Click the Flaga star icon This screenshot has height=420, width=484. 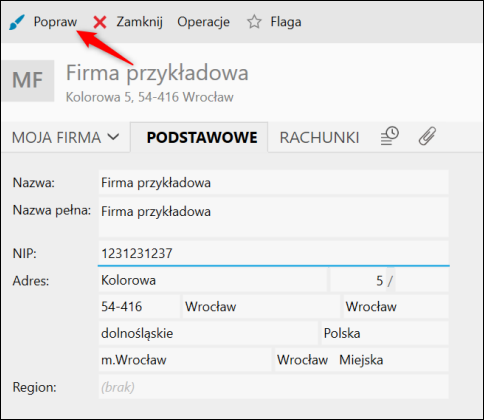[x=254, y=22]
